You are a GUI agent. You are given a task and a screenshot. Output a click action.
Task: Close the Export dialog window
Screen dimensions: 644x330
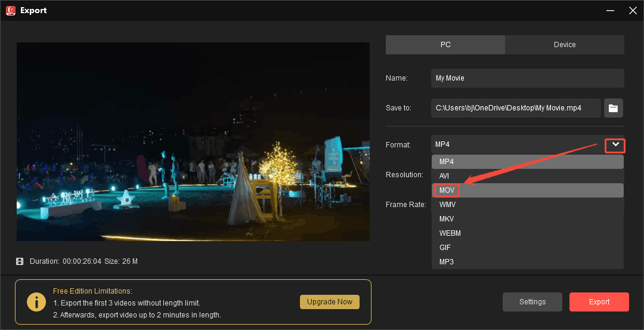pyautogui.click(x=633, y=10)
